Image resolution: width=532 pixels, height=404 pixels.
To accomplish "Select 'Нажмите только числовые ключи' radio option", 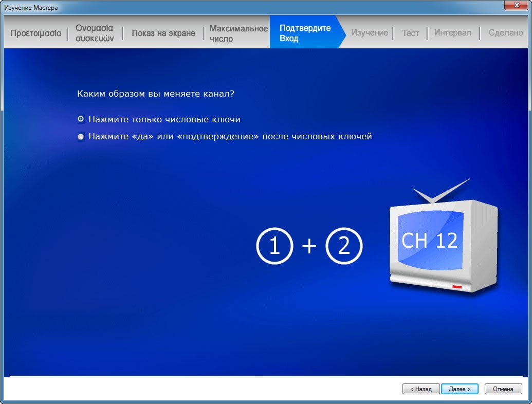I will [81, 119].
